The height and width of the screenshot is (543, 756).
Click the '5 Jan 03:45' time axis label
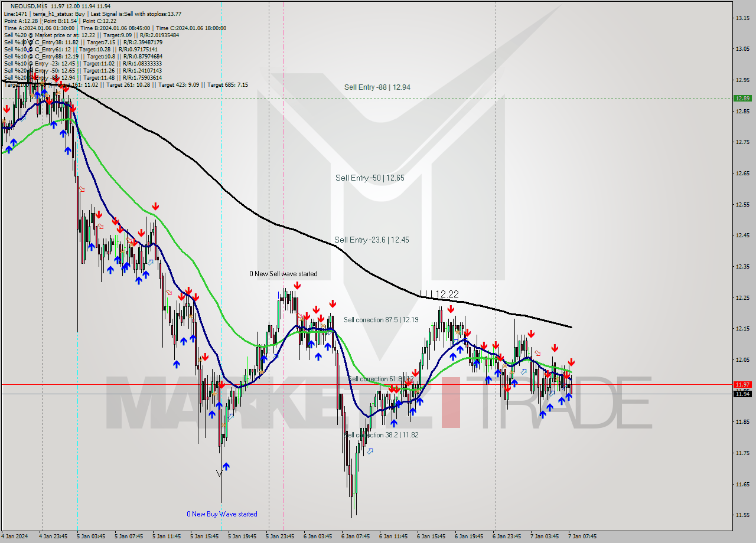point(91,537)
